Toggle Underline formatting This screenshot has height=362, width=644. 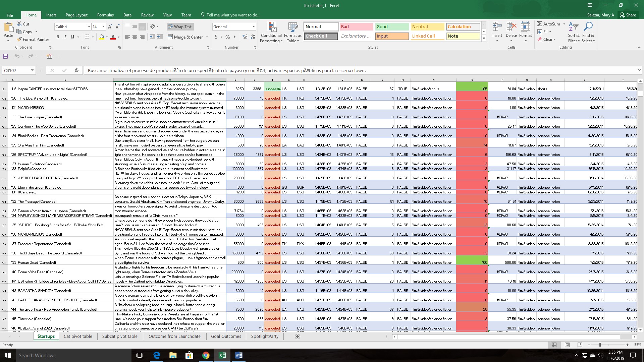[x=72, y=37]
